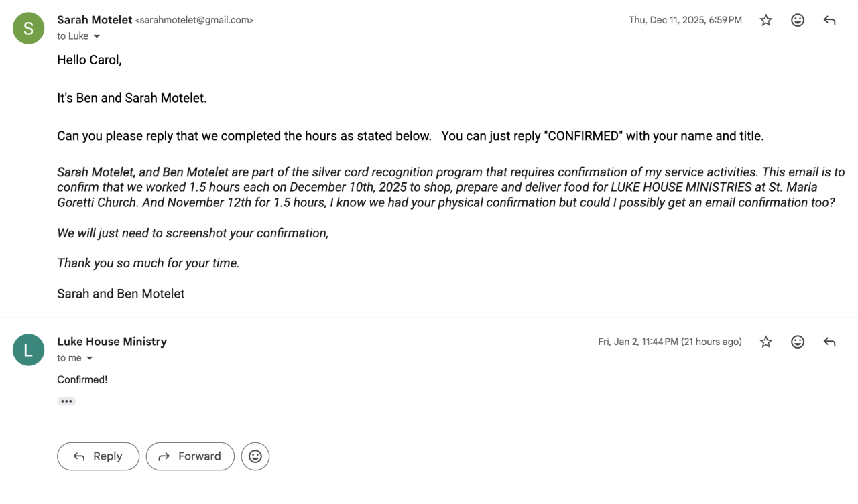Open emoji picker beside Forward button
Viewport: 858px width, 504px height.
pyautogui.click(x=255, y=456)
